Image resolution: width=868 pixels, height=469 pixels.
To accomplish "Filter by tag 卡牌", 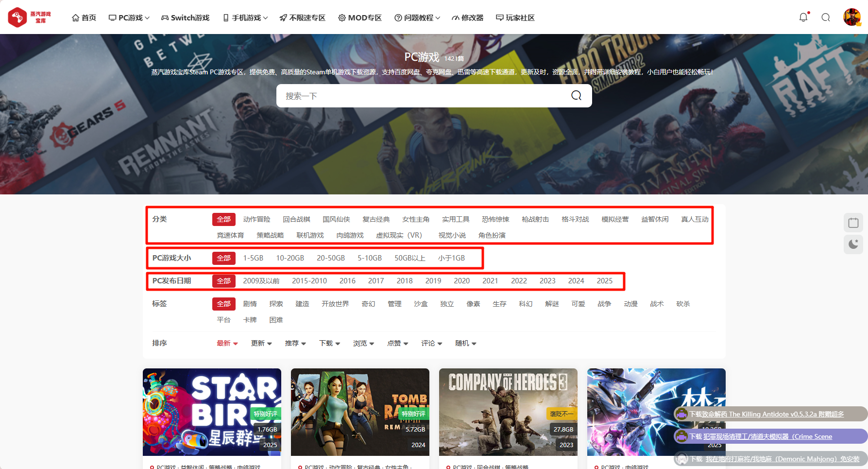I will 250,320.
